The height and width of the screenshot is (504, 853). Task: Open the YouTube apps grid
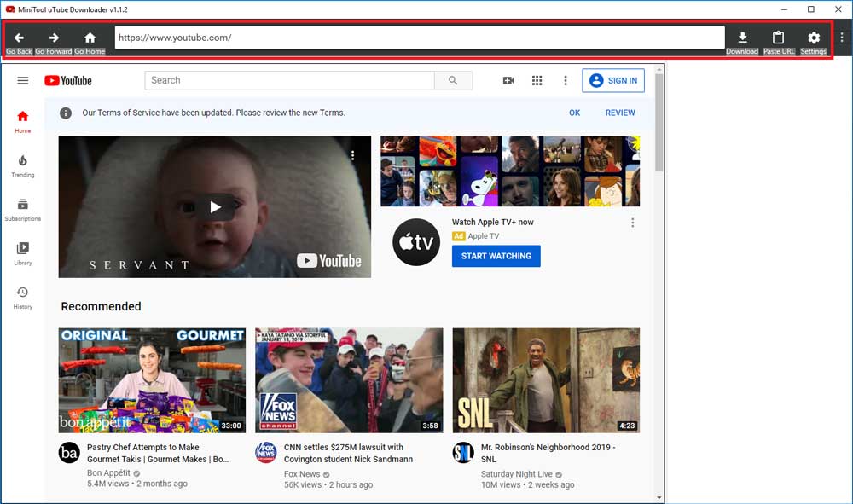point(537,80)
